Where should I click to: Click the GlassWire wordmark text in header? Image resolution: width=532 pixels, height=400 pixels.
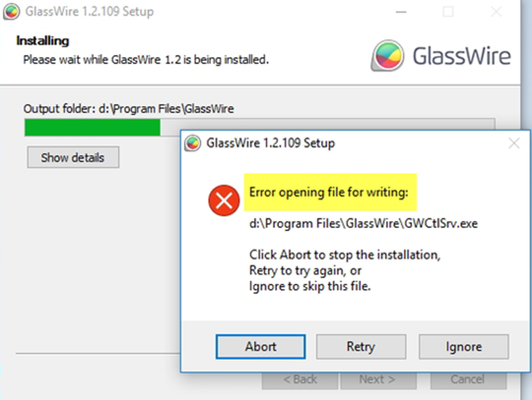(x=461, y=56)
